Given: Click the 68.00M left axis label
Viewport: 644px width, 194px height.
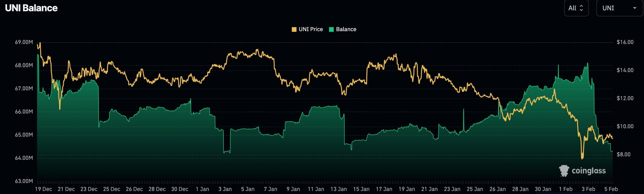Looking at the screenshot, I should click(24, 65).
